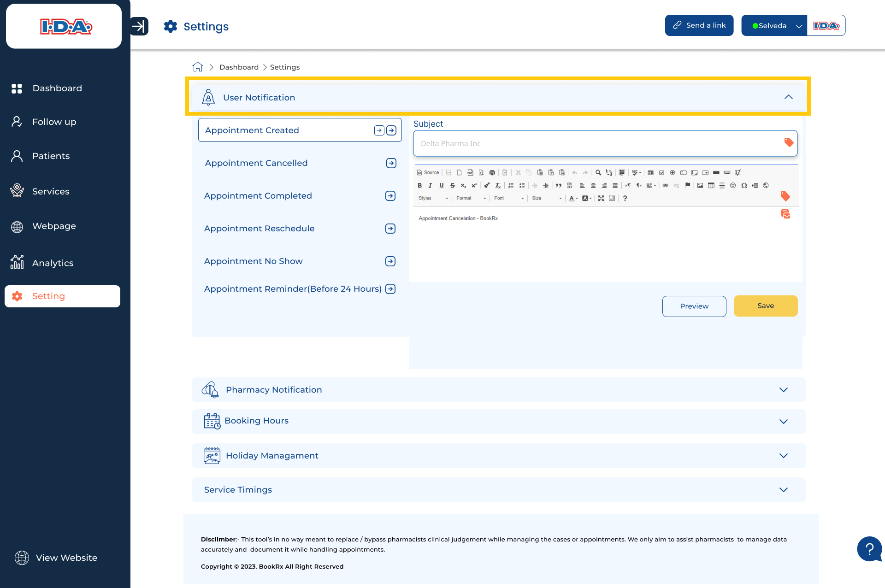The height and width of the screenshot is (588, 885).
Task: Open the Font dropdown in editor
Action: 509,198
